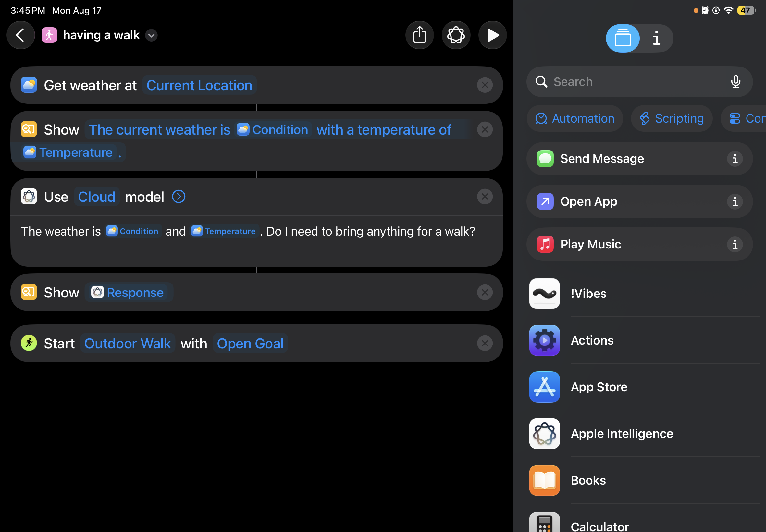
Task: Select Condition variable in model prompt
Action: [x=132, y=231]
